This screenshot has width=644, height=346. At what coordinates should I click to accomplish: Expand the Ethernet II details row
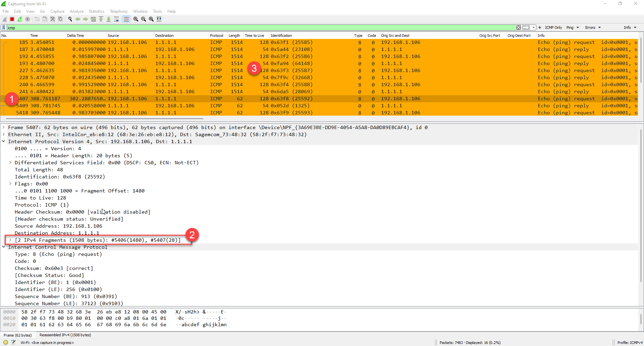4,134
